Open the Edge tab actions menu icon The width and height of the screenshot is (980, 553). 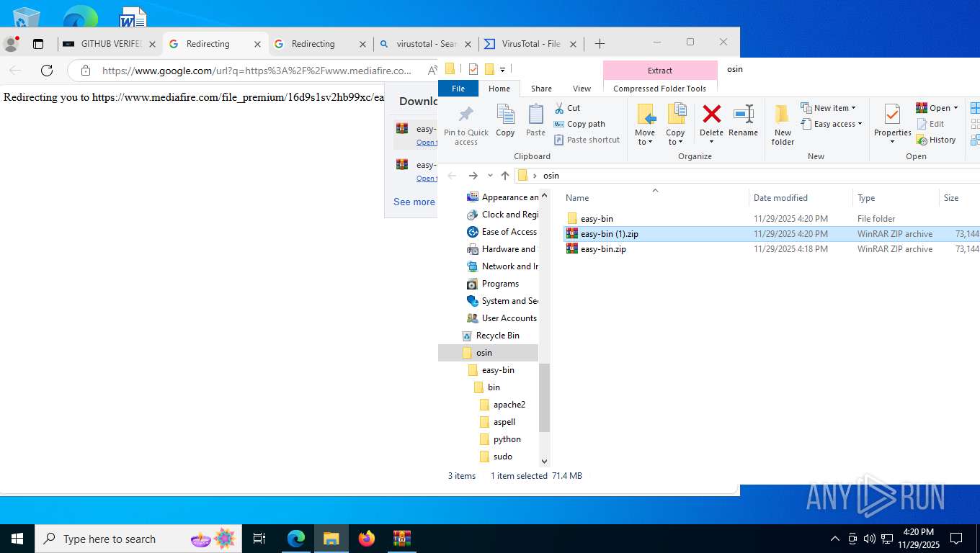coord(38,44)
